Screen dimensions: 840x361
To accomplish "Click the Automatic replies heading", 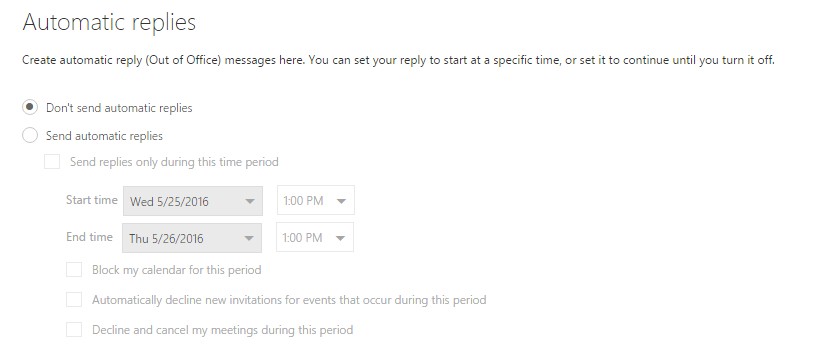I will point(109,22).
